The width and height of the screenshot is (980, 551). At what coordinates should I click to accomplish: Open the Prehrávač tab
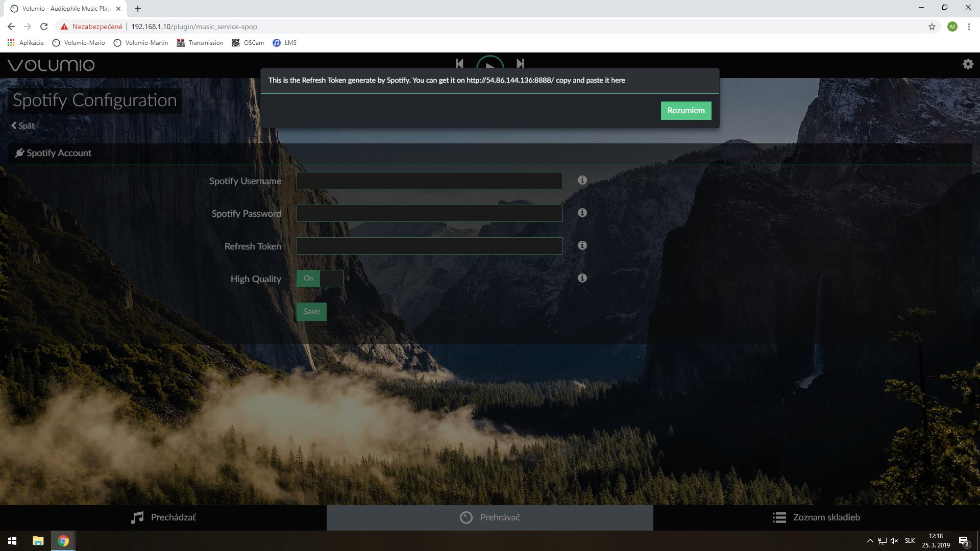[x=490, y=517]
